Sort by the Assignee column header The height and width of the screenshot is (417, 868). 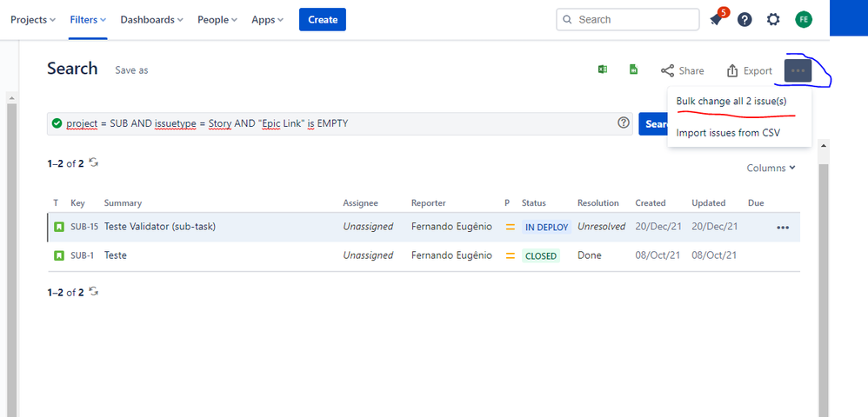pyautogui.click(x=360, y=203)
